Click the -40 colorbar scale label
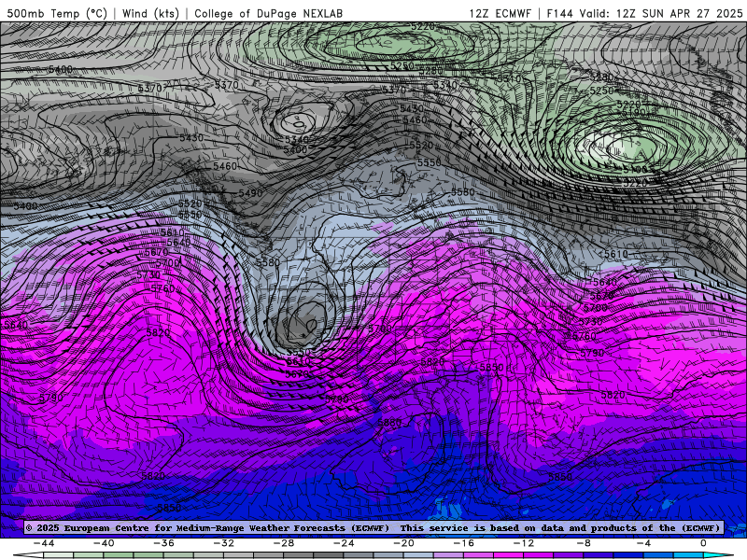747x560 pixels. point(104,543)
